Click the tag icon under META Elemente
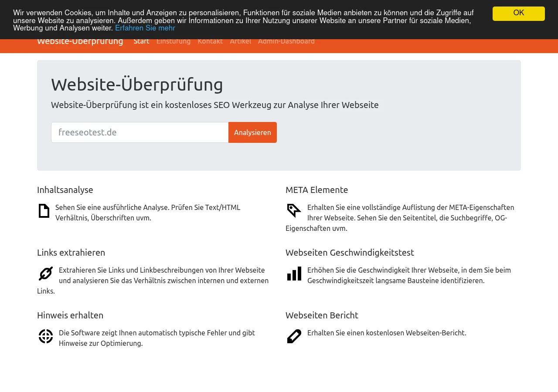 [x=294, y=211]
